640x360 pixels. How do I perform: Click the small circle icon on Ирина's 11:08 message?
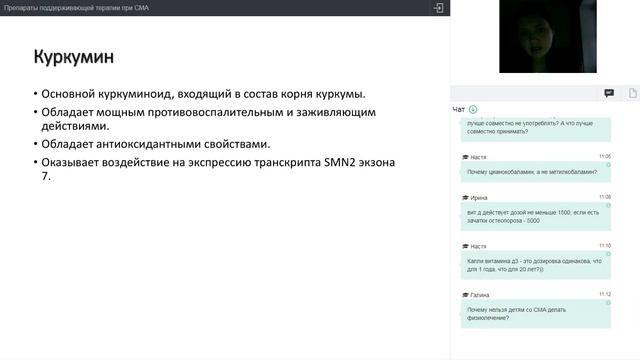point(608,205)
